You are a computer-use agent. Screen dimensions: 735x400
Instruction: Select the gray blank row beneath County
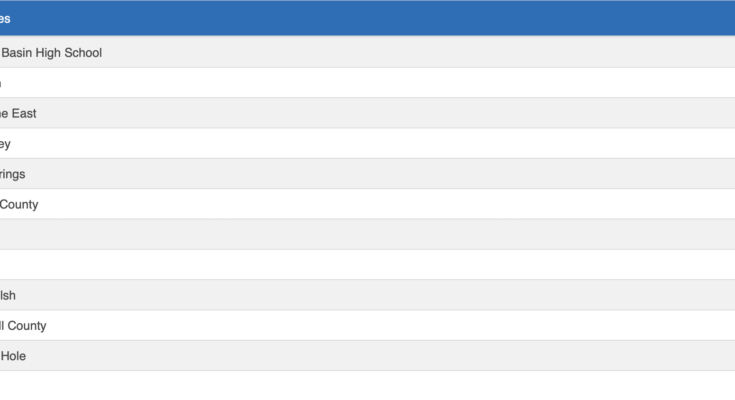[x=367, y=235]
